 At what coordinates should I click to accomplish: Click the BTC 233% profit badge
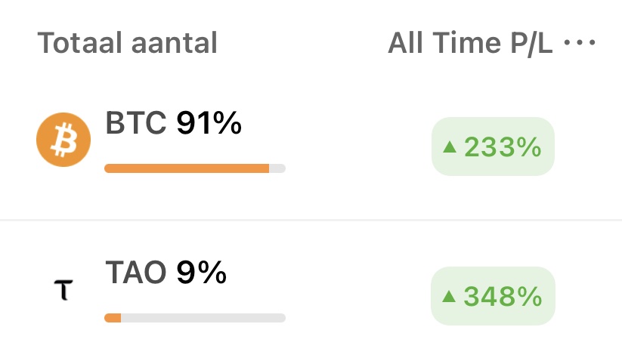point(493,147)
